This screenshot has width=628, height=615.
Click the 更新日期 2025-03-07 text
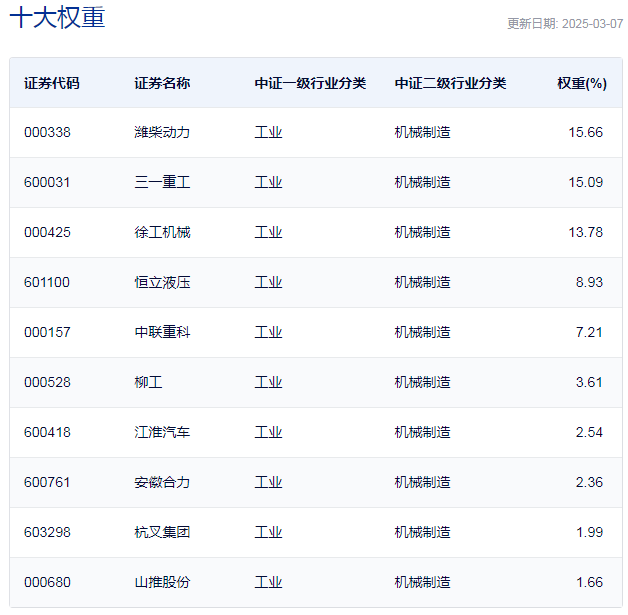coord(565,24)
